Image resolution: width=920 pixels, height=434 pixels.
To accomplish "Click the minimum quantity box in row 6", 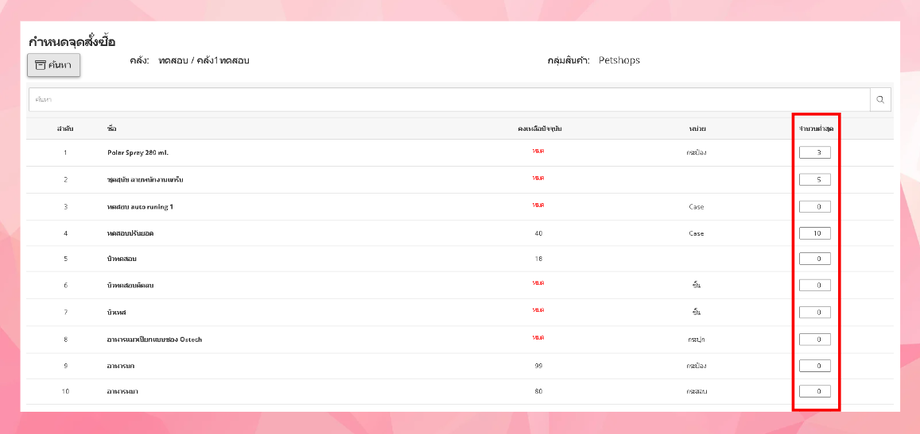I will point(815,285).
